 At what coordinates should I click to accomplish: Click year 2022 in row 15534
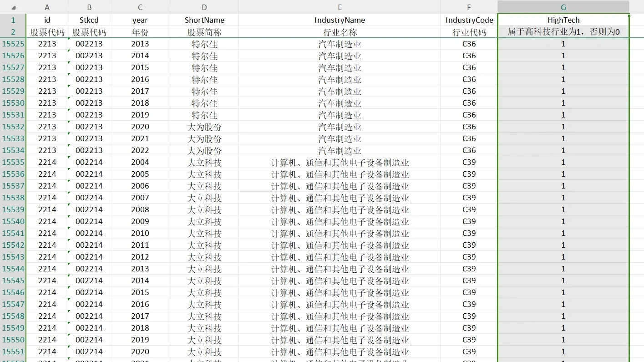click(x=140, y=150)
